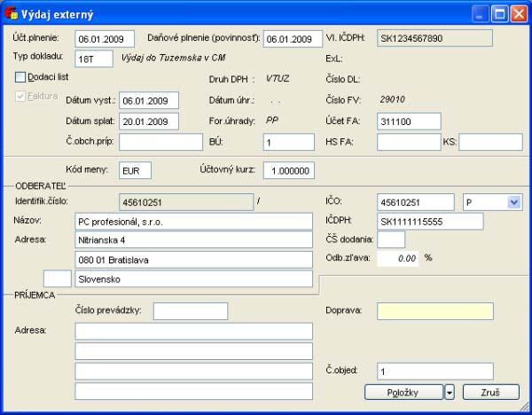The width and height of the screenshot is (532, 415).
Task: Click the Č.objed. input field
Action: coord(435,372)
